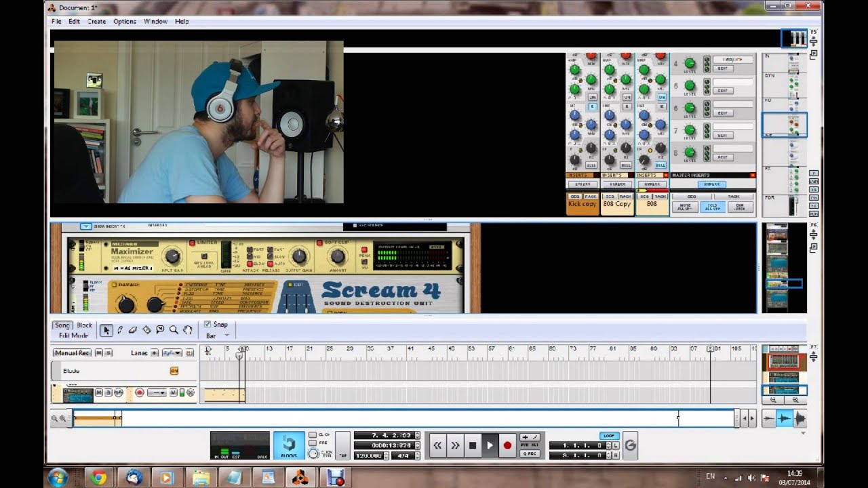The width and height of the screenshot is (868, 488).
Task: Adjust the Maximizer Input Gain knob
Action: click(x=172, y=256)
